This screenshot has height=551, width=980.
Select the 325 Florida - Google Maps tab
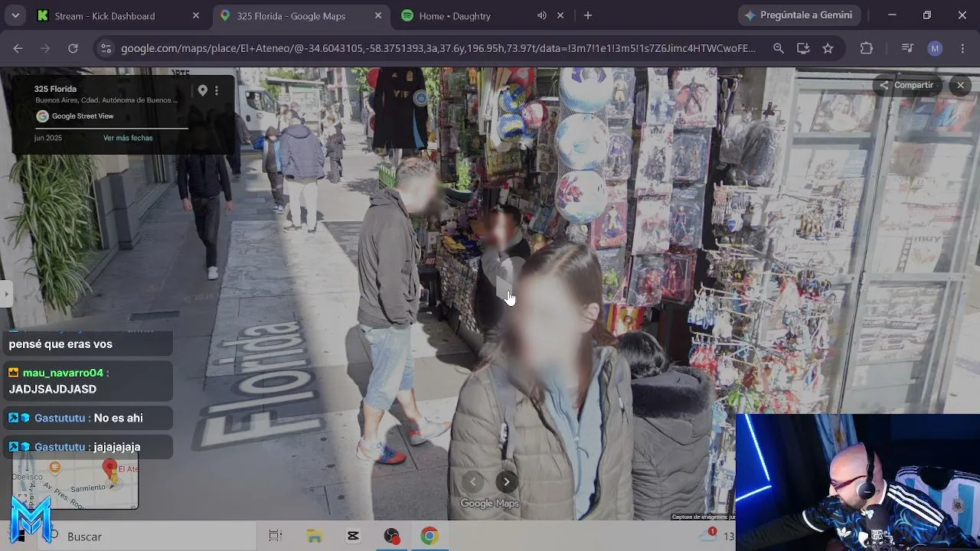click(291, 15)
